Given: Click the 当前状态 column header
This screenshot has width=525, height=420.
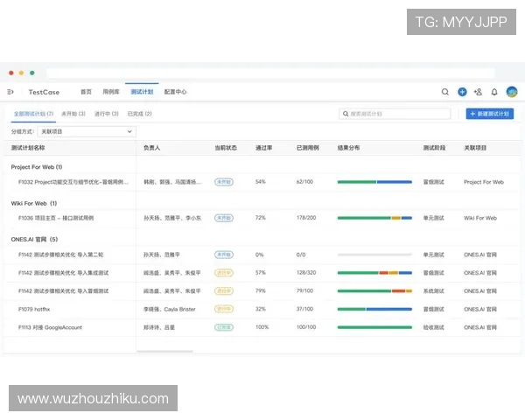Looking at the screenshot, I should tap(226, 148).
